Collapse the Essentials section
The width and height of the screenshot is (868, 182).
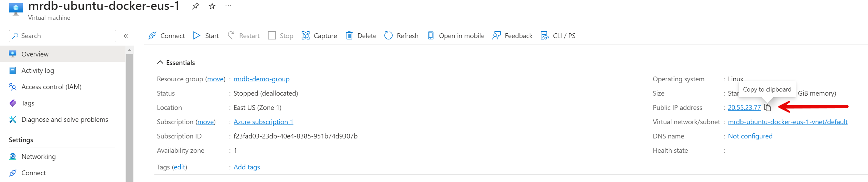(160, 63)
